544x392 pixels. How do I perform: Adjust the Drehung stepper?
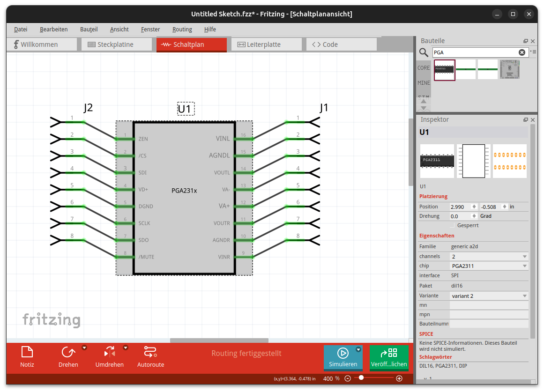pyautogui.click(x=474, y=216)
